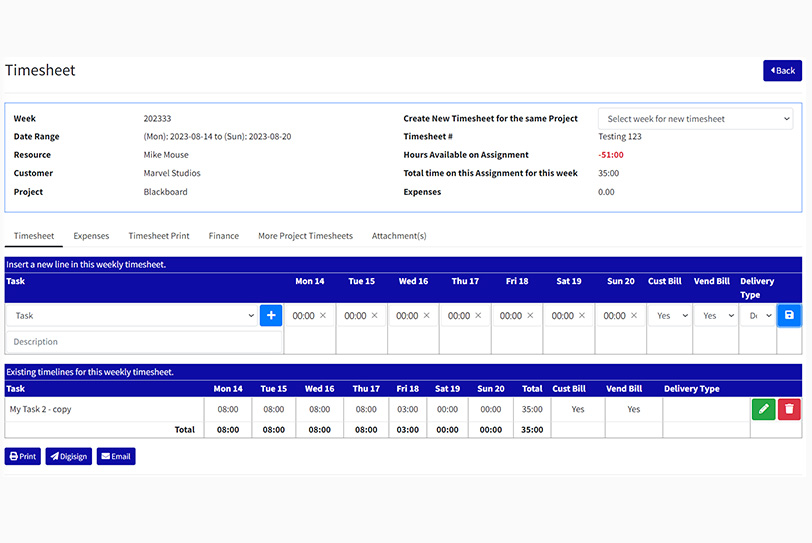
Task: Expand the Select week for new timesheet dropdown
Action: (695, 119)
